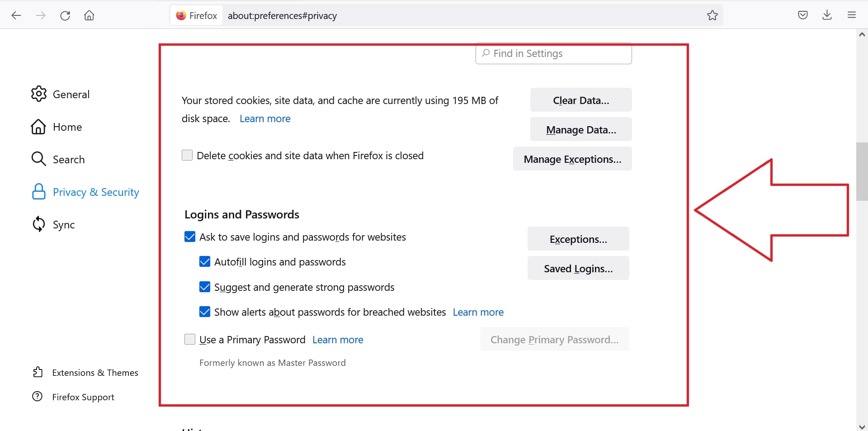Reload the current page
The image size is (868, 431).
(x=65, y=15)
